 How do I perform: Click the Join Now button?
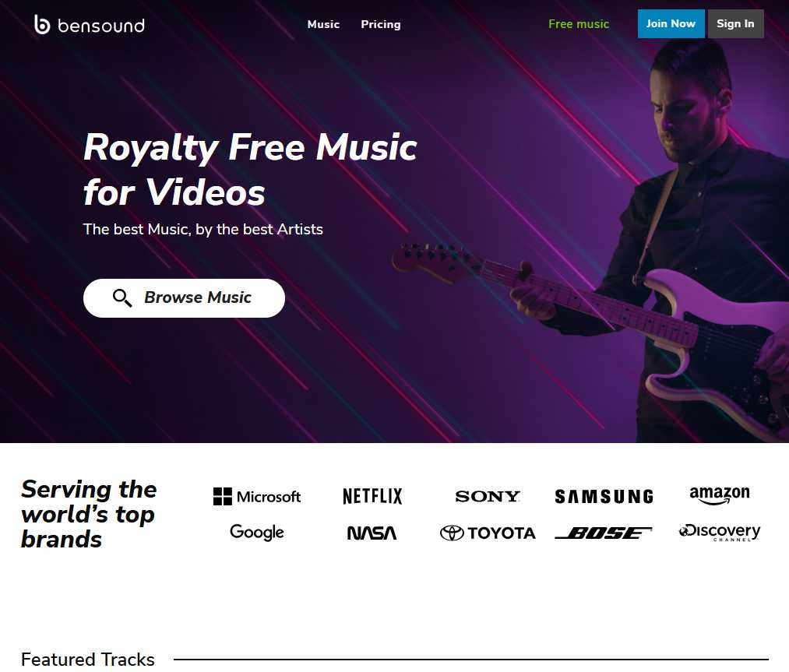coord(671,23)
